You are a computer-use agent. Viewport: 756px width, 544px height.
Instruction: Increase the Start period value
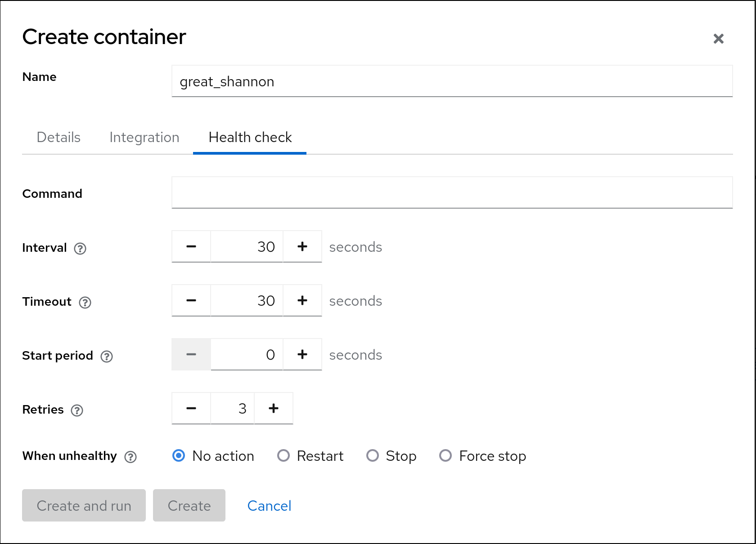point(302,354)
